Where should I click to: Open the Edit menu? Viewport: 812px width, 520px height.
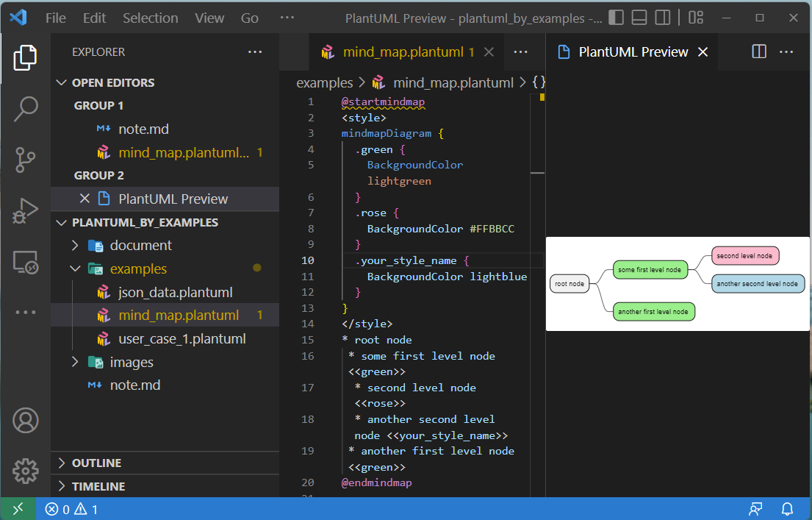pos(94,18)
